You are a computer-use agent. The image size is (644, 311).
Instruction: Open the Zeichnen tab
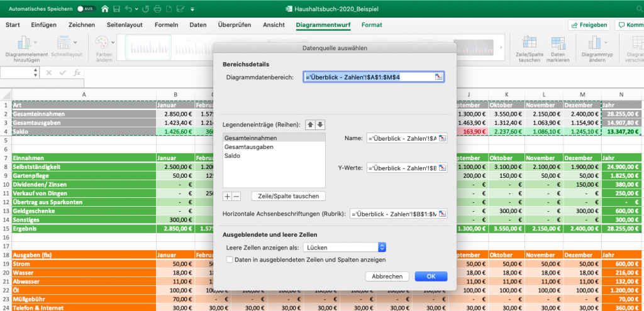tap(82, 25)
